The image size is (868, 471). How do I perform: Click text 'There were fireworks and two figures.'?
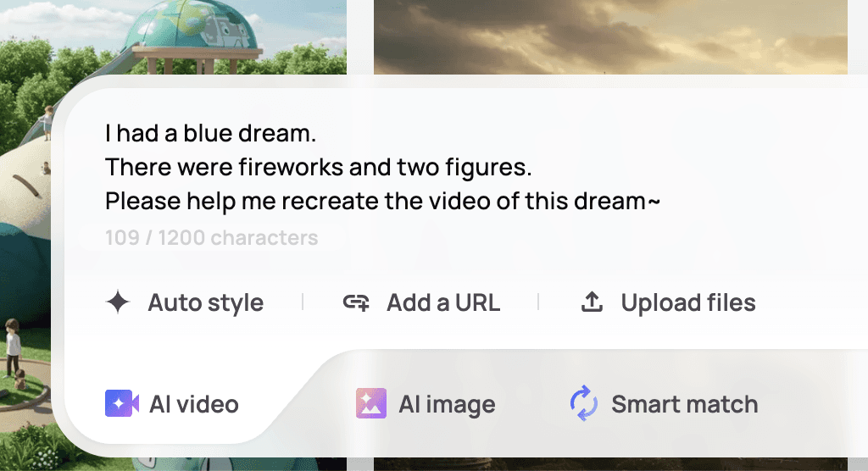[319, 167]
